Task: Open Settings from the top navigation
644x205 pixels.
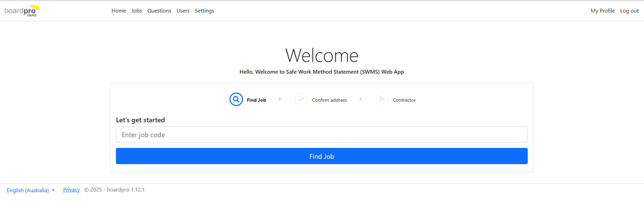Action: 204,11
